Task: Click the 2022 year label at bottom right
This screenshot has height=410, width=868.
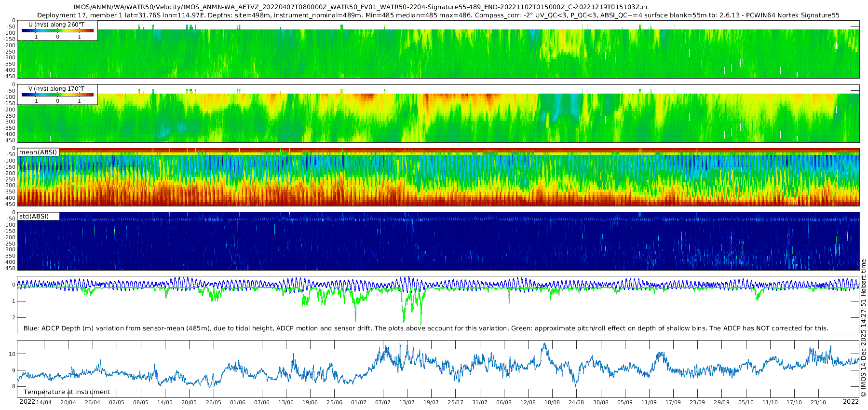Action: coord(851,402)
